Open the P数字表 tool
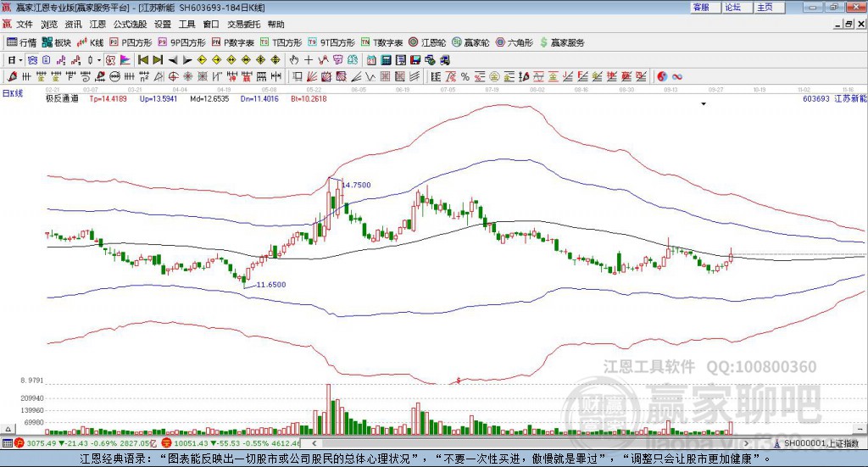 click(232, 42)
